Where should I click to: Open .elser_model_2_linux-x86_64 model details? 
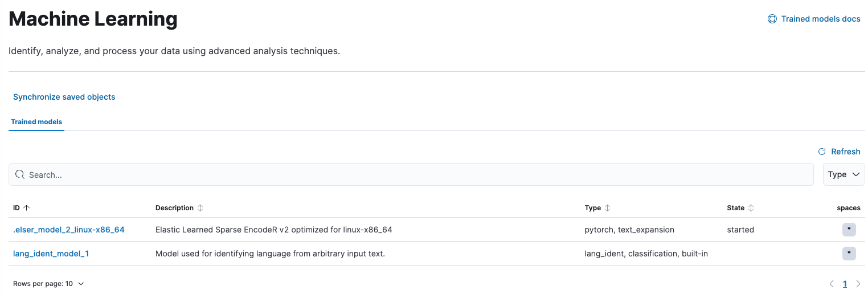[x=69, y=230]
